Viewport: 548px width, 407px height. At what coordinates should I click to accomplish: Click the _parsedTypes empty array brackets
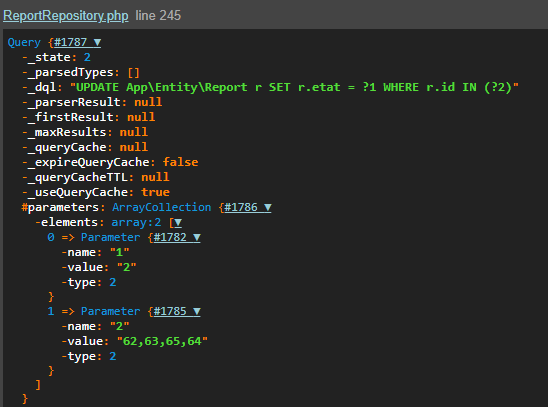coord(134,73)
